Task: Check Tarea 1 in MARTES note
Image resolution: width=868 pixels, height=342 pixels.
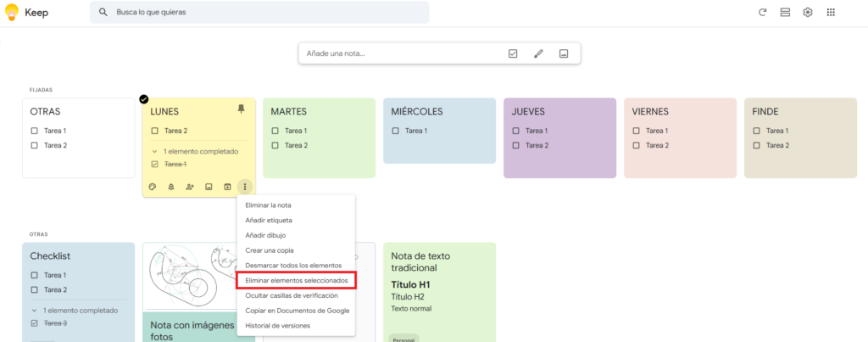Action: 275,131
